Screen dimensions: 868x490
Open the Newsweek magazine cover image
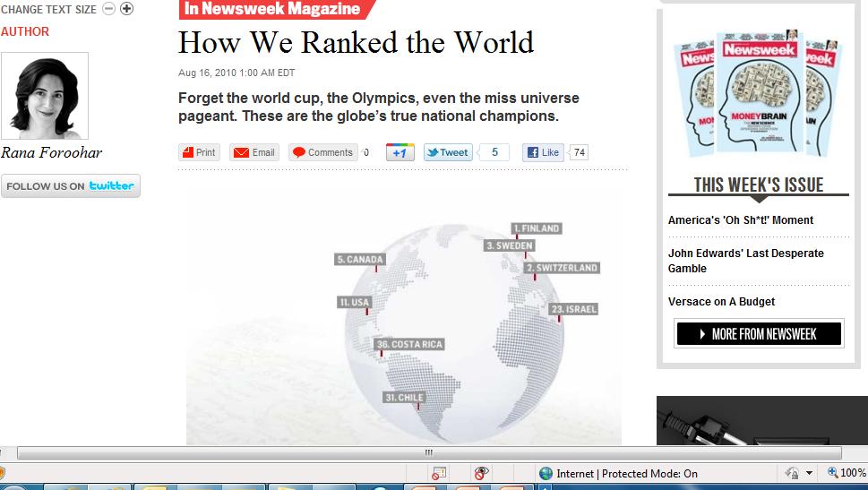click(759, 93)
